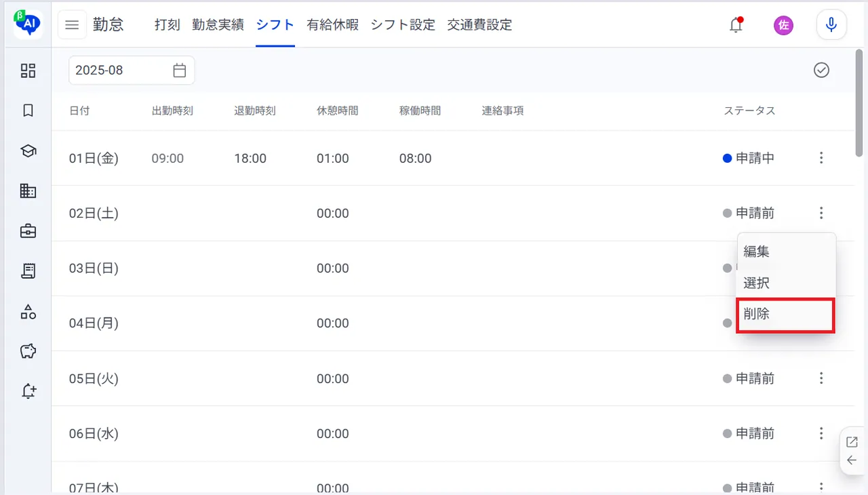Switch to the 交通費設定 tab
The image size is (868, 495).
click(479, 25)
